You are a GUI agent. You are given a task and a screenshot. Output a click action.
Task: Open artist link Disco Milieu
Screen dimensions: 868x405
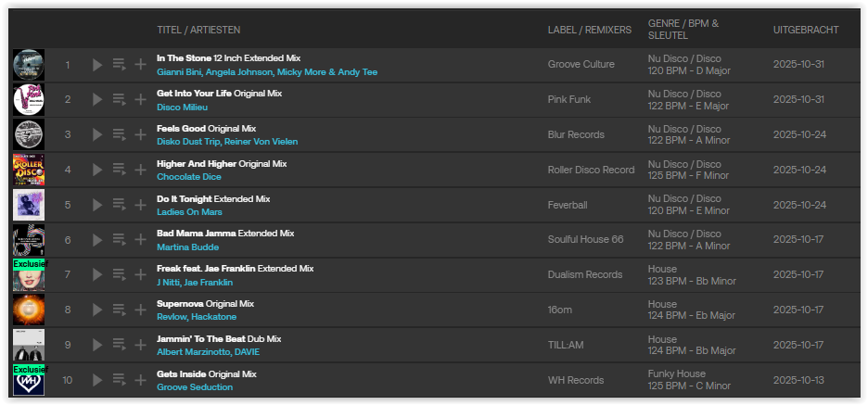pyautogui.click(x=182, y=107)
